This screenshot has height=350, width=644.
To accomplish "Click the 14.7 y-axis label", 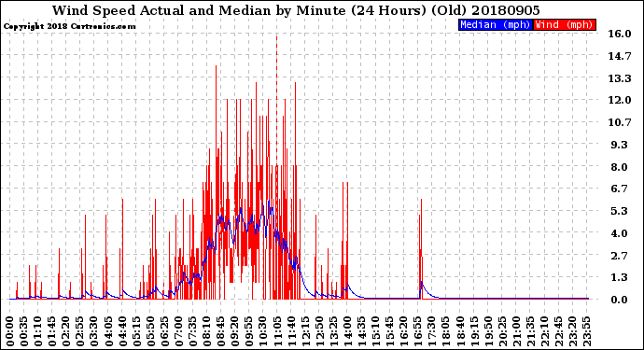I will click(x=620, y=56).
